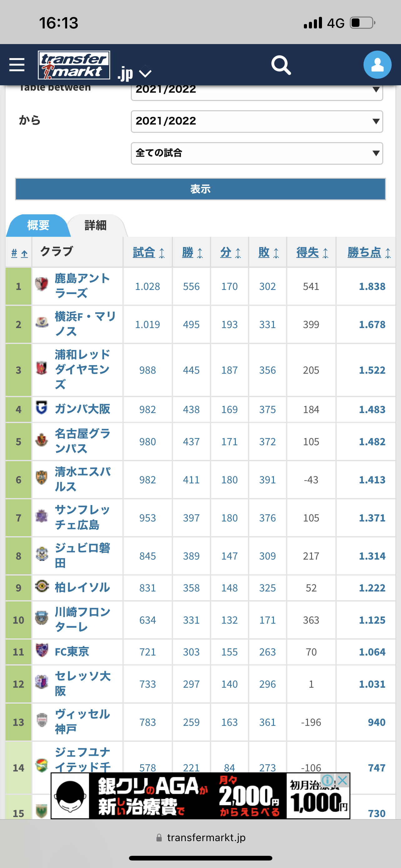This screenshot has height=868, width=401.
Task: Open the 全ての試合 match type dropdown
Action: [257, 153]
